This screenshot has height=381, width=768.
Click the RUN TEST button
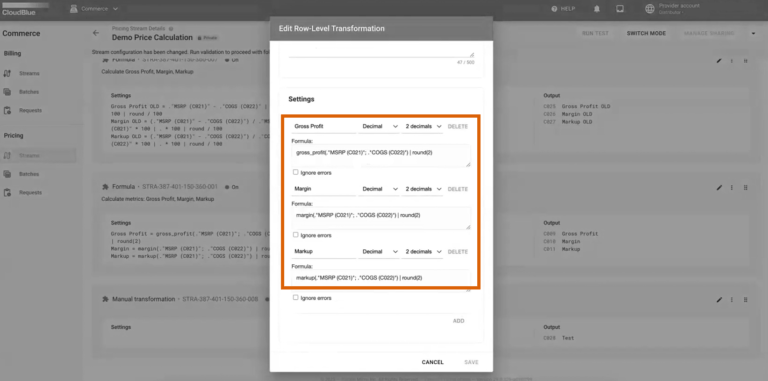(x=595, y=33)
